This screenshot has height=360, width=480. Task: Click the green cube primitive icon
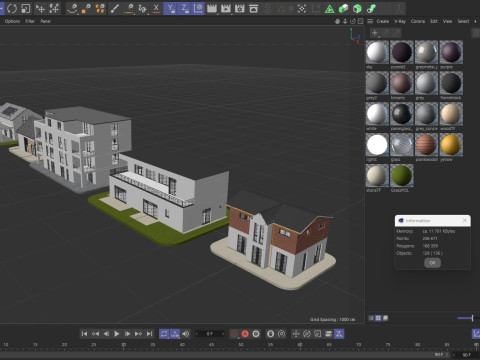[343, 9]
